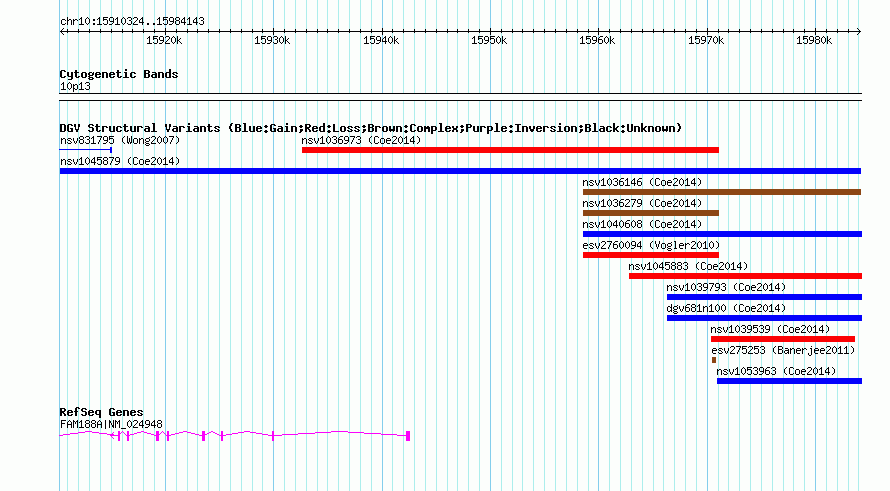This screenshot has height=491, width=890.
Task: Click the nsv831795 (Wong2007) variant bar
Action: [x=86, y=150]
